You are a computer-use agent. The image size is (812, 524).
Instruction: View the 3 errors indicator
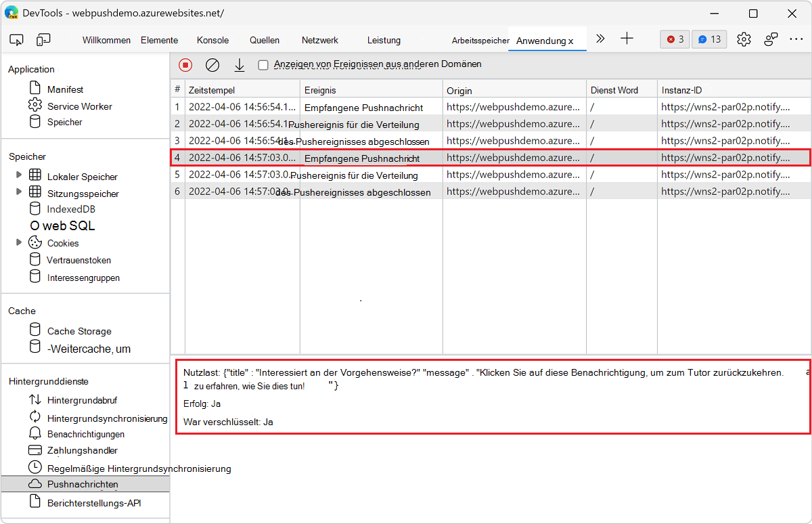pyautogui.click(x=674, y=39)
